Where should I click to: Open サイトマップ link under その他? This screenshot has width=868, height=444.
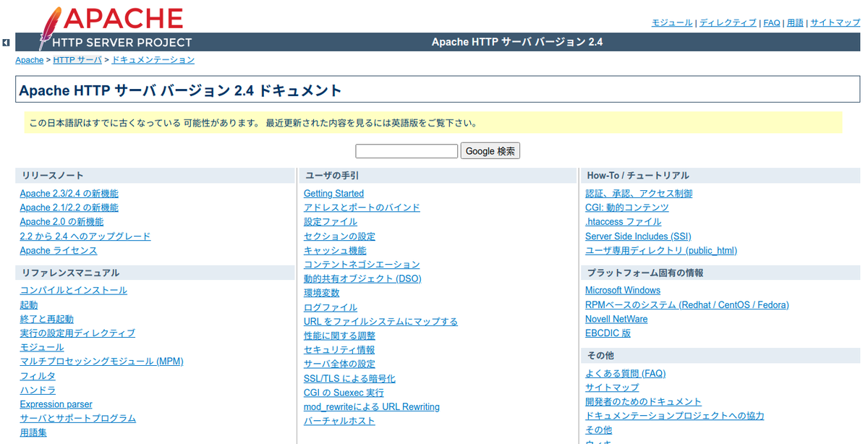[x=612, y=388]
